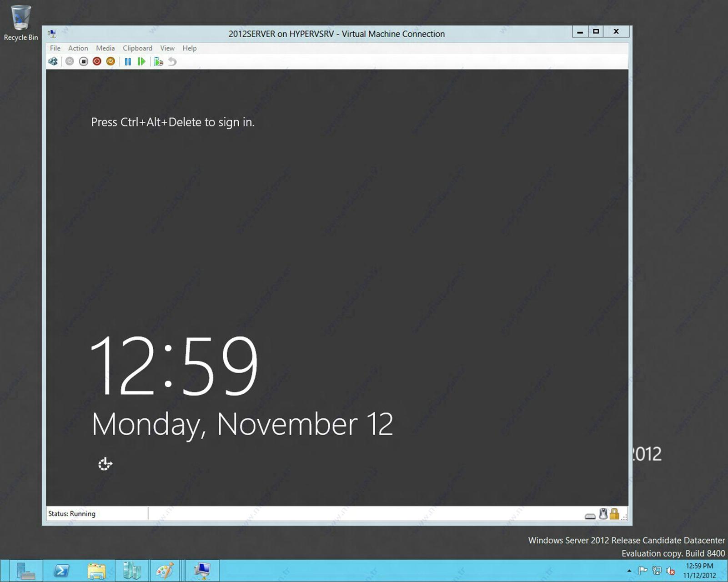Open the View menu

[167, 48]
